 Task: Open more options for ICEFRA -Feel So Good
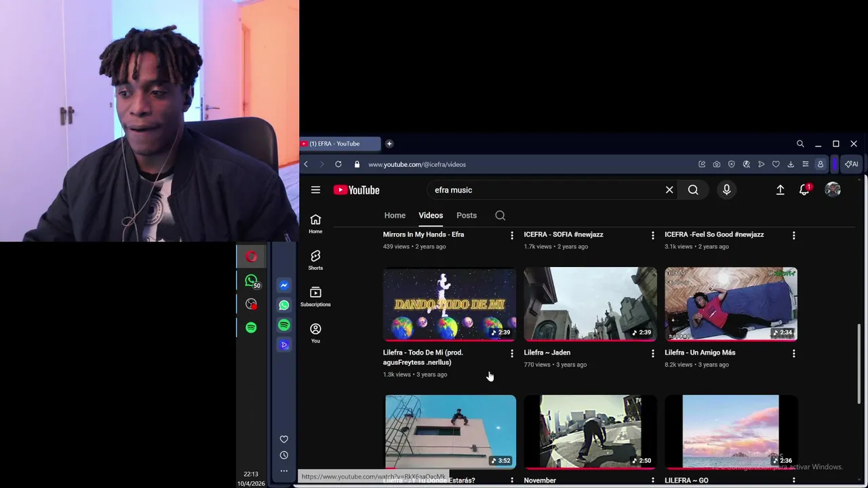(794, 235)
